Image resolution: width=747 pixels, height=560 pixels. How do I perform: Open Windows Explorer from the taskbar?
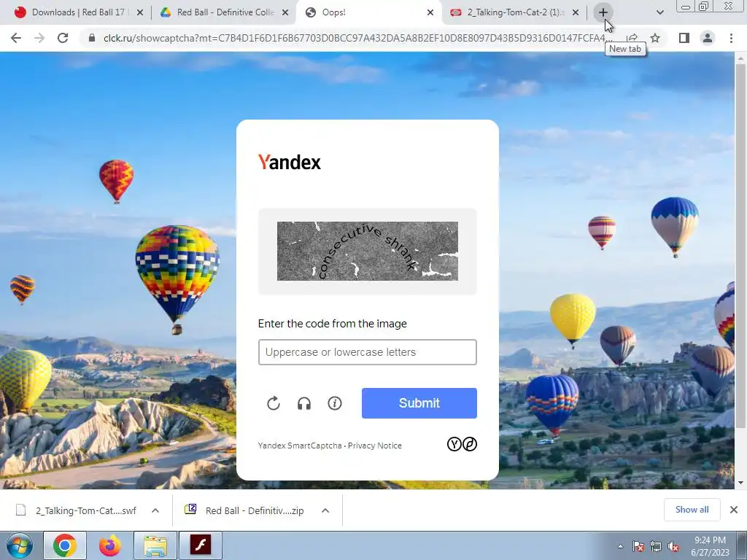coord(155,545)
